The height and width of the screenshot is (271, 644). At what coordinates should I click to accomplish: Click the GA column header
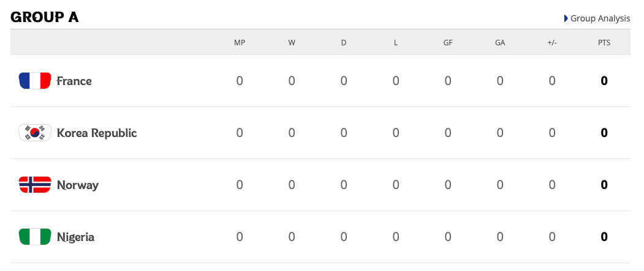[500, 43]
